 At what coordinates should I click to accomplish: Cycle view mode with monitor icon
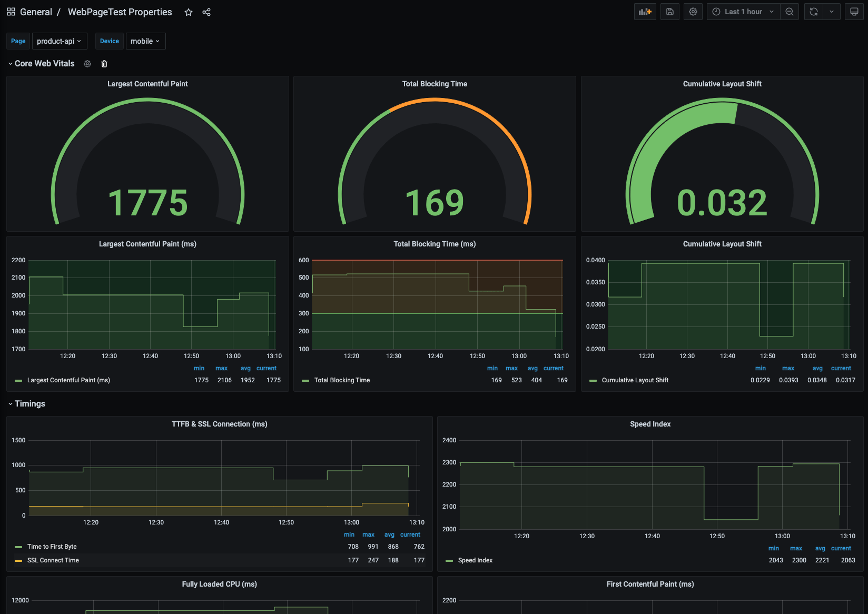854,12
